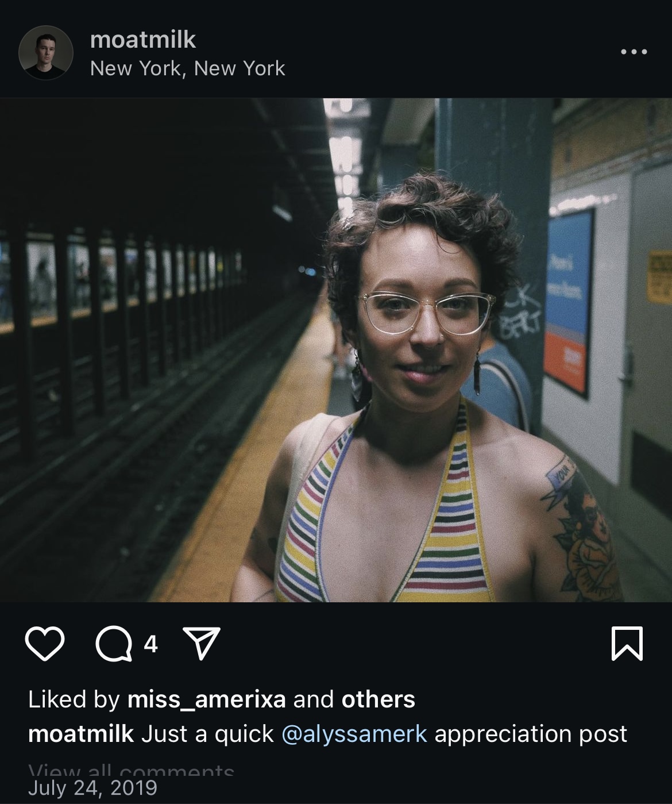Image resolution: width=672 pixels, height=804 pixels.
Task: Open the three-dot more options menu
Action: coord(634,52)
